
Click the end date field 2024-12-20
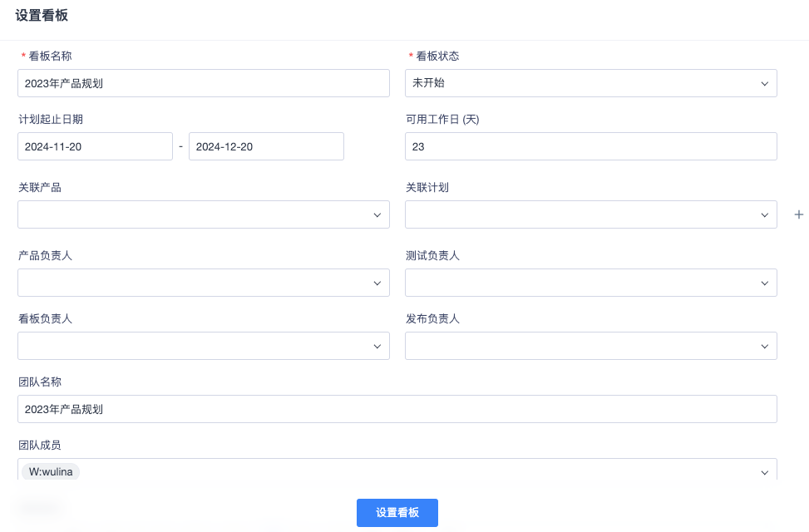coord(266,146)
